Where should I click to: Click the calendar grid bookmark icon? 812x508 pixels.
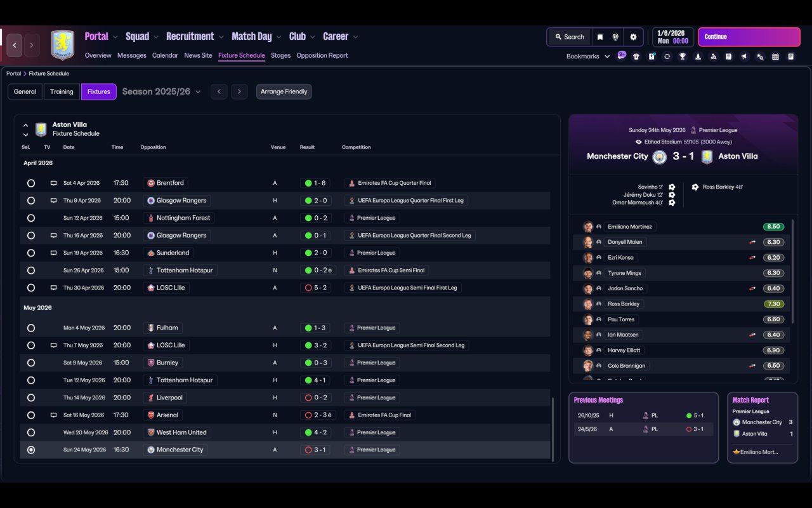tap(775, 57)
